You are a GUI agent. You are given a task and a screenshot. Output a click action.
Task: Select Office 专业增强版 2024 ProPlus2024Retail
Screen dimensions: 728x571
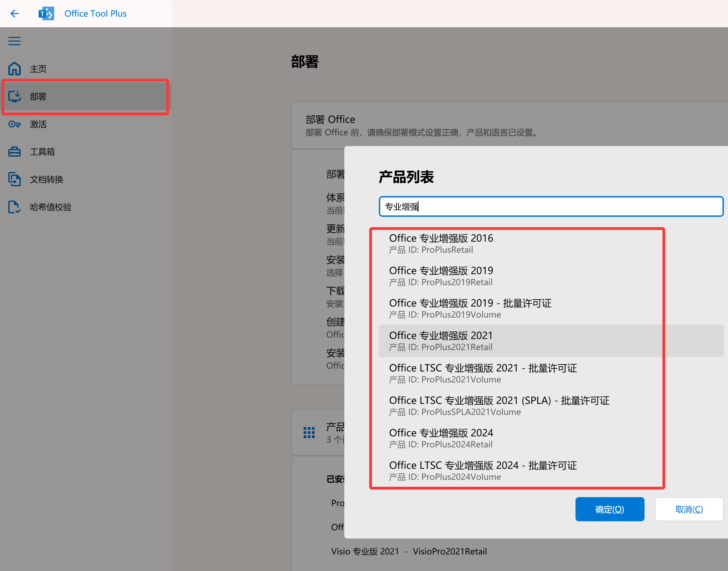click(x=551, y=438)
